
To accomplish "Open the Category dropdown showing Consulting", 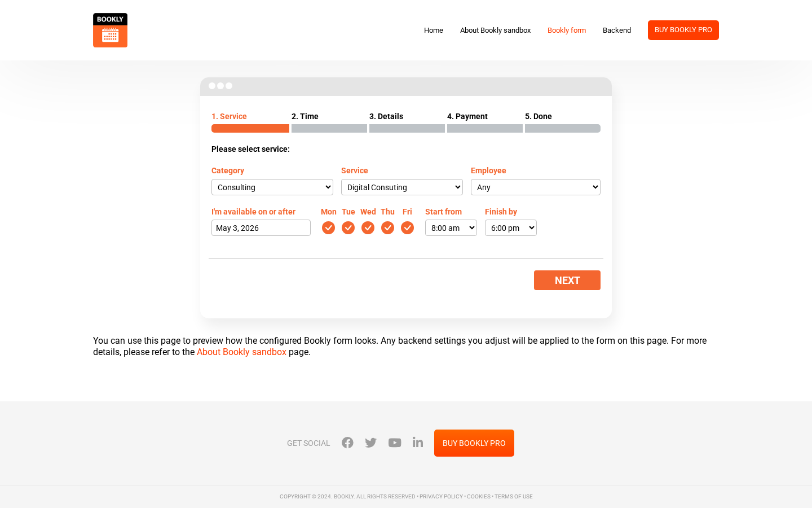I will (x=272, y=187).
